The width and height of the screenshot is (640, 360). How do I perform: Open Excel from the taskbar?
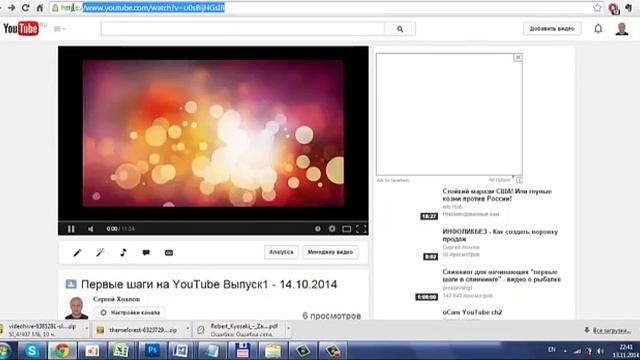tap(121, 351)
